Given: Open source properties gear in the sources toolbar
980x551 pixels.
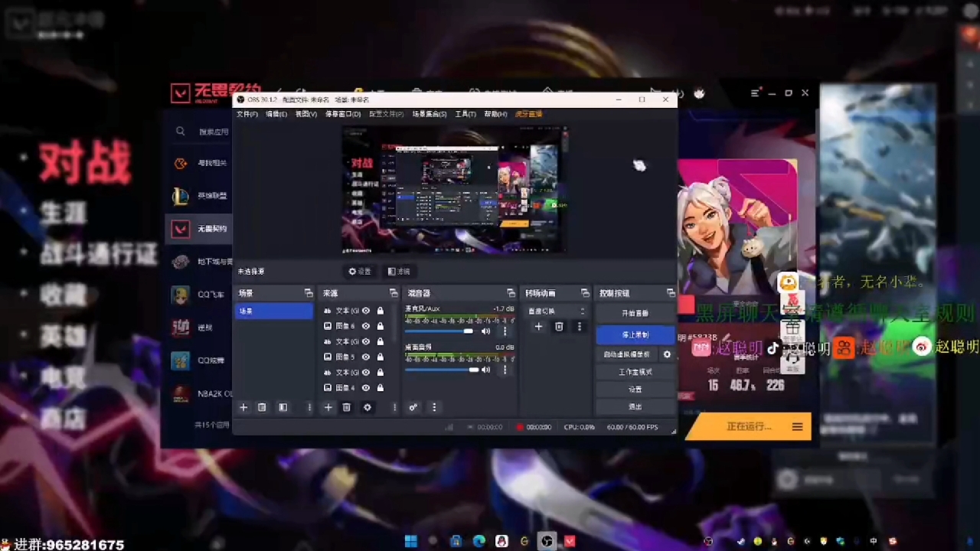Looking at the screenshot, I should point(367,408).
